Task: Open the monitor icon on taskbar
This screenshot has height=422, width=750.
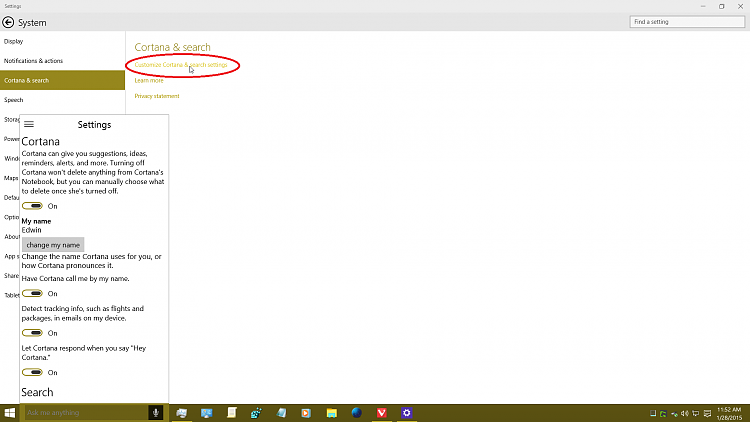Action: point(207,412)
